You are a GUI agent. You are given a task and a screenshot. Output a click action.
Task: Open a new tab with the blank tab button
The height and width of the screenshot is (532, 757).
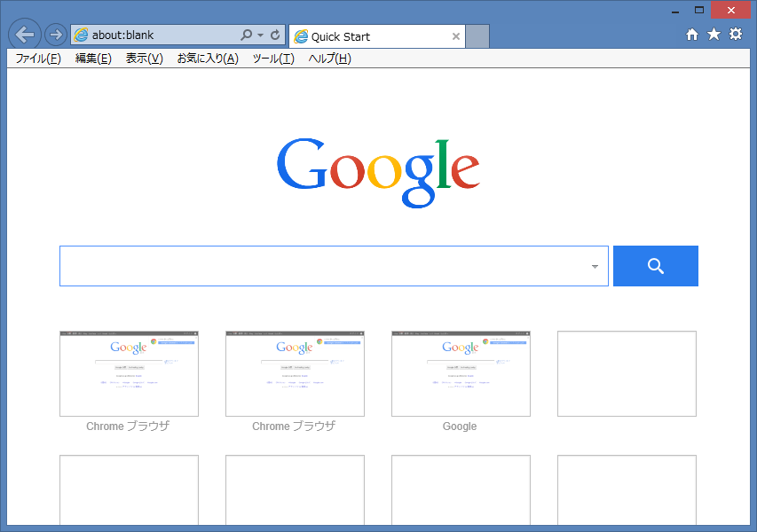tap(477, 36)
